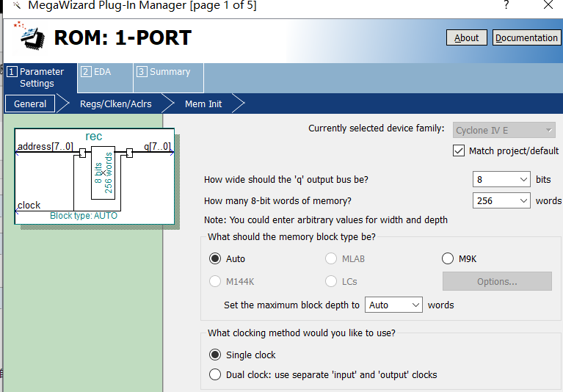Screen dimensions: 563x392
Task: Select the General sub-page
Action: [x=30, y=104]
